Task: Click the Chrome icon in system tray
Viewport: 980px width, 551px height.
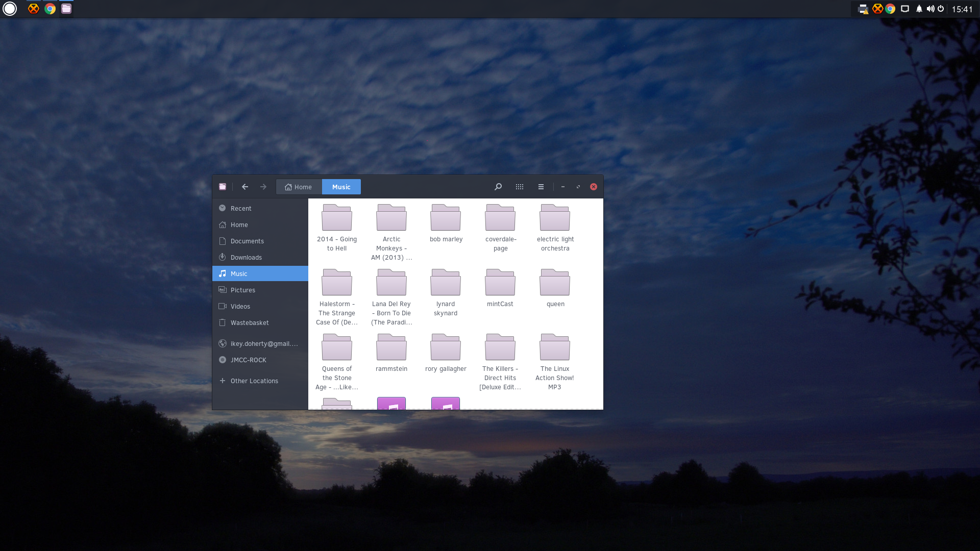Action: (x=890, y=9)
